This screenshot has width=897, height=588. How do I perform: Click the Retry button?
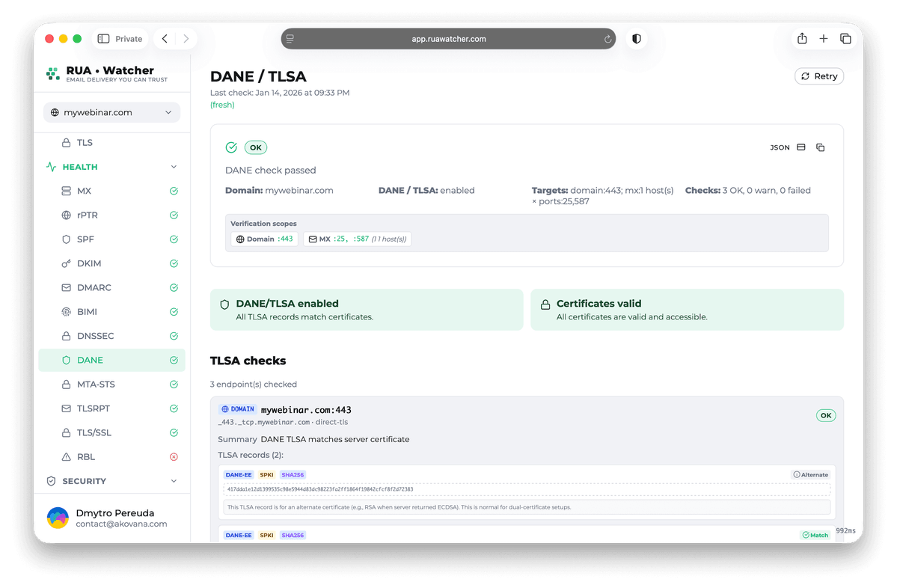pyautogui.click(x=818, y=76)
